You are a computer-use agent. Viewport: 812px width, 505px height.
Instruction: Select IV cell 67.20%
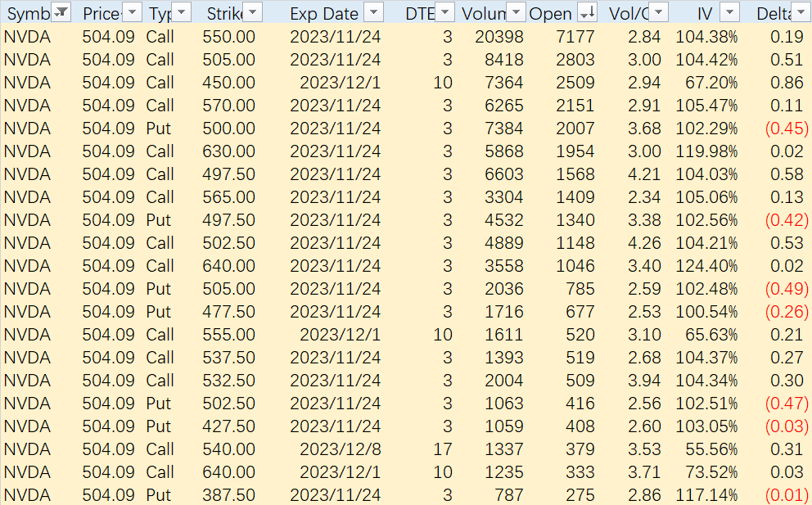pos(711,83)
